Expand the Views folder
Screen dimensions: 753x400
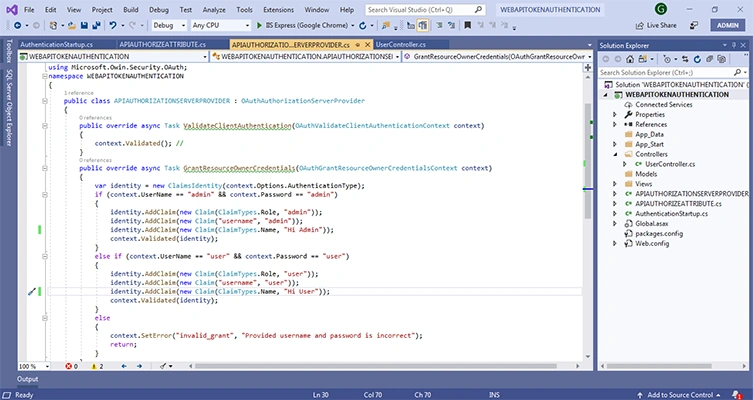click(615, 184)
